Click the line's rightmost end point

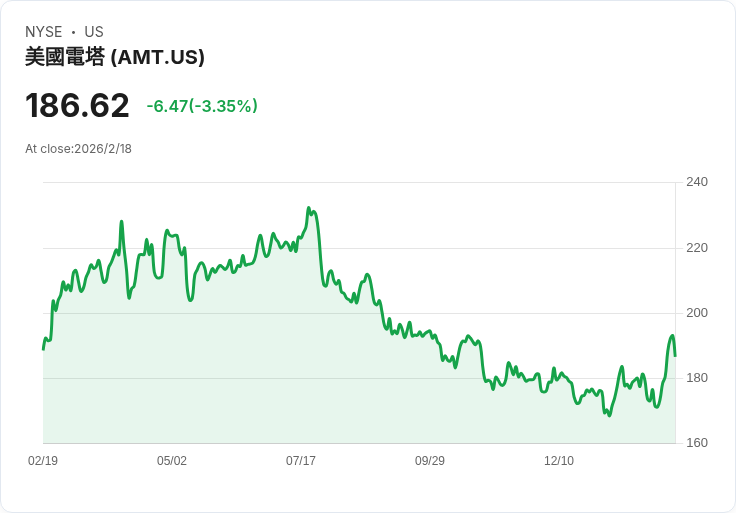click(675, 356)
